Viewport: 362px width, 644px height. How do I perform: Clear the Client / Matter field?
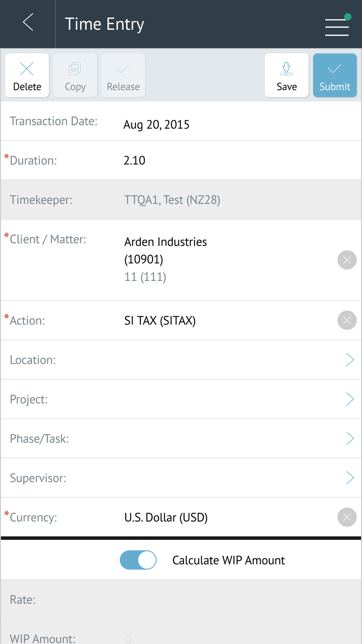click(x=347, y=260)
